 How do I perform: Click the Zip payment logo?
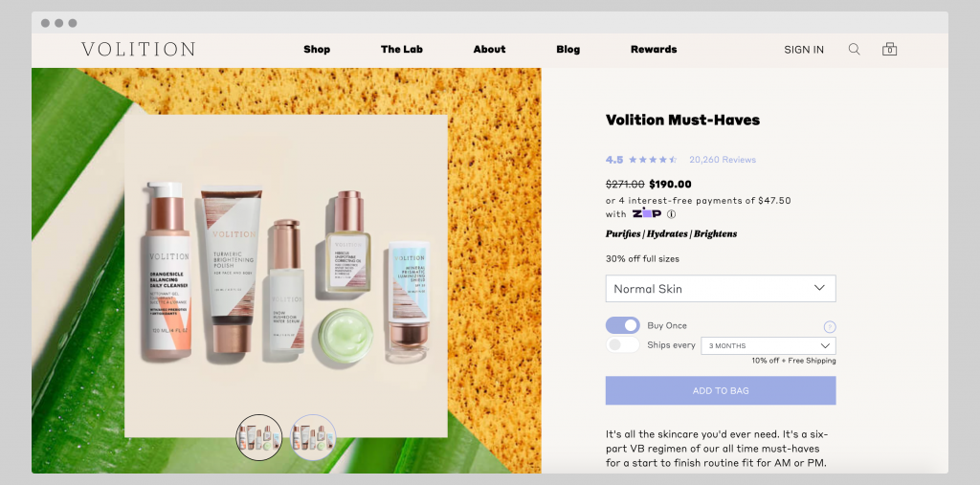[x=646, y=213]
